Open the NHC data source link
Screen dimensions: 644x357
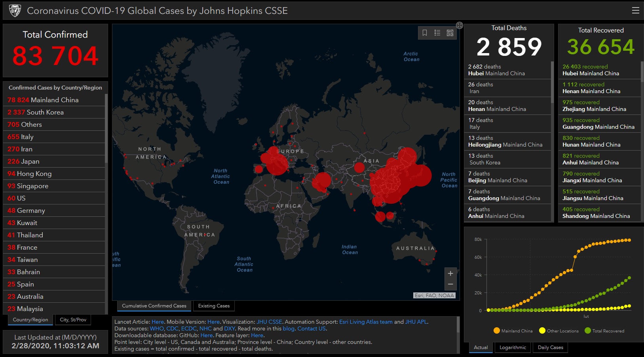pos(205,328)
